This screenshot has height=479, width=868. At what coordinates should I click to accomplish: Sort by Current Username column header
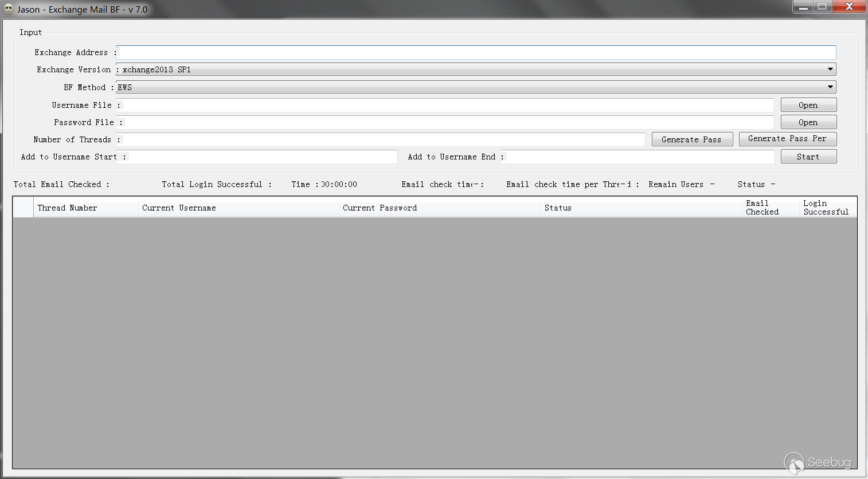point(238,208)
